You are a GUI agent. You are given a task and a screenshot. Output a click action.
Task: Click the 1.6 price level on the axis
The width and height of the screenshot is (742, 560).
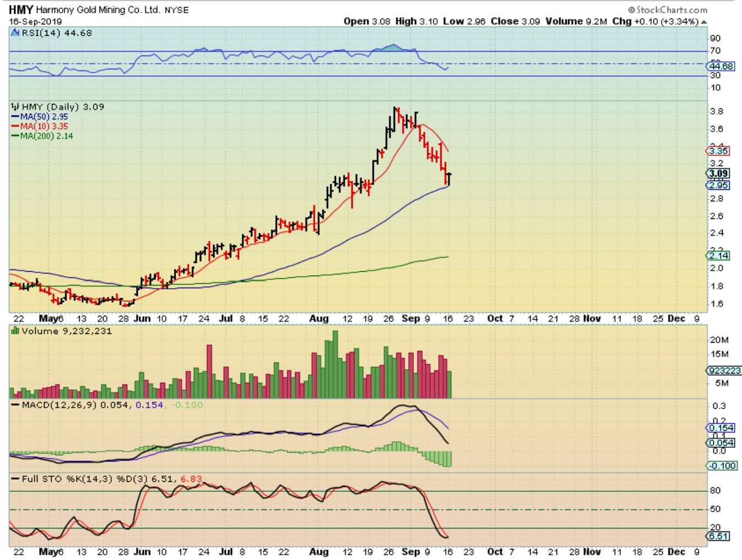pos(717,304)
